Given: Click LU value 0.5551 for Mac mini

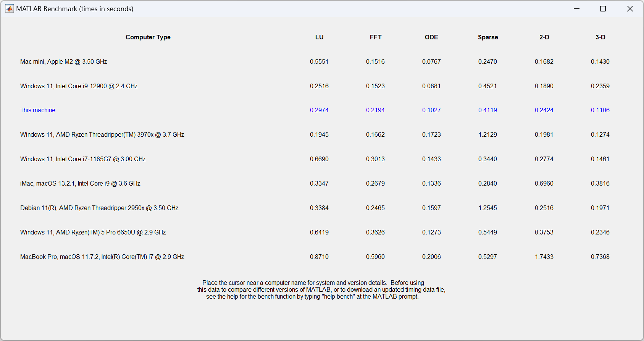Looking at the screenshot, I should (x=319, y=61).
